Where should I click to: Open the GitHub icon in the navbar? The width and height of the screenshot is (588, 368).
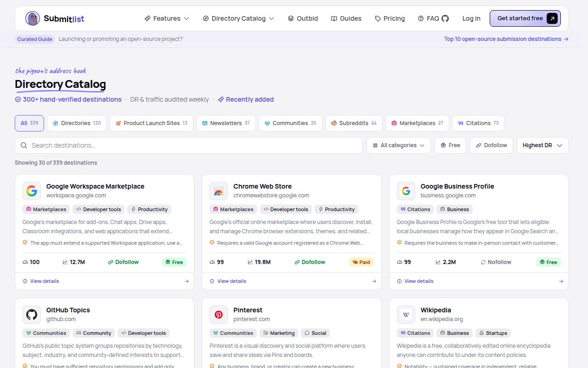point(445,18)
